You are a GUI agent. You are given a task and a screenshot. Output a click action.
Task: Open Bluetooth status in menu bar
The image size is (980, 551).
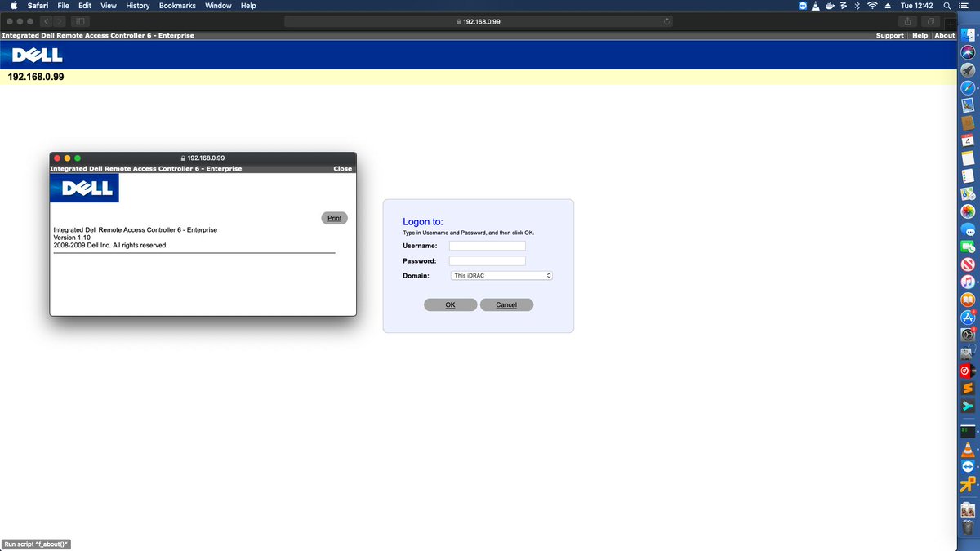click(x=857, y=6)
